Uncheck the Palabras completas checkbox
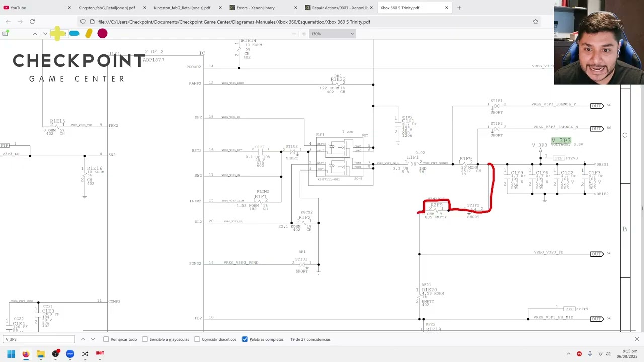The image size is (644, 362). [x=245, y=339]
